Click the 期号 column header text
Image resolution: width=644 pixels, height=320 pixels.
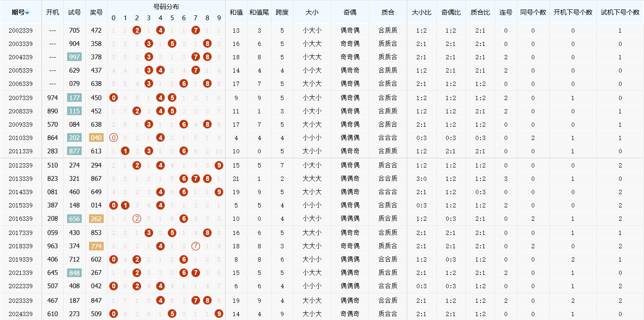[x=18, y=12]
